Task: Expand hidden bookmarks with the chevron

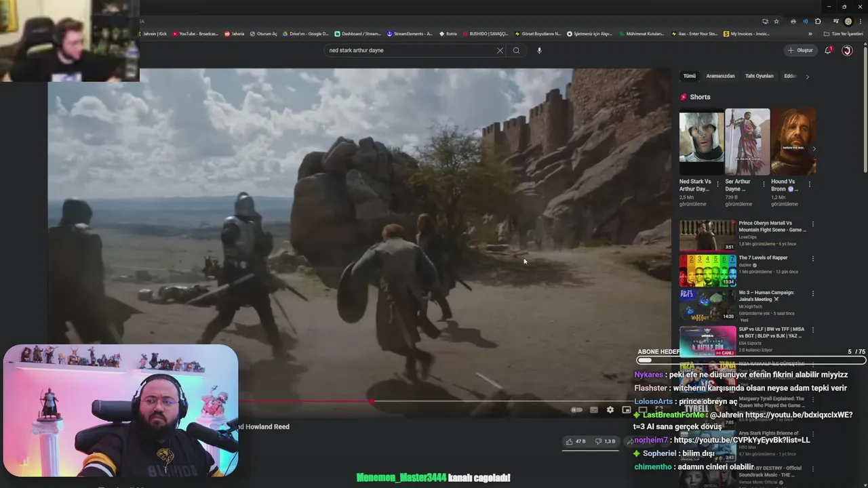Action: 810,33
